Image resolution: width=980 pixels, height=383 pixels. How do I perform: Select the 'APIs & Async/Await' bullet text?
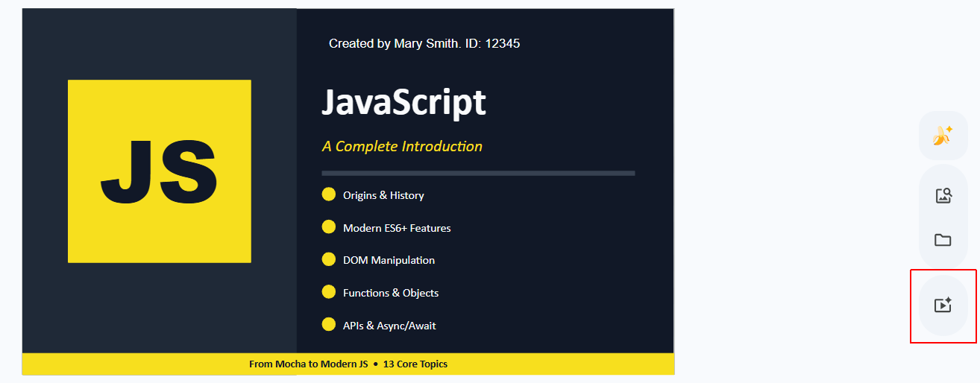tap(389, 326)
